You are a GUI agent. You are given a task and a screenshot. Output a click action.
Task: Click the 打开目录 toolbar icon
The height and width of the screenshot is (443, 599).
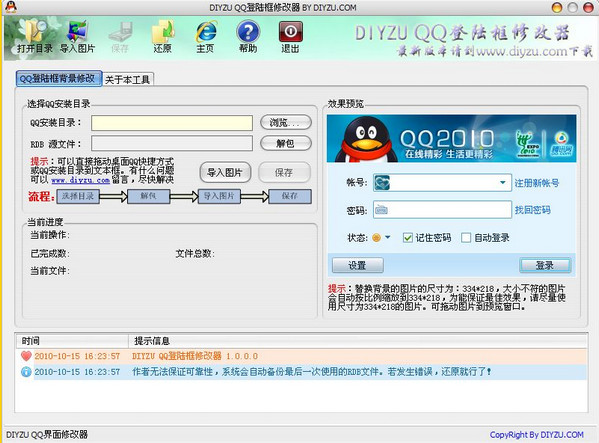(x=35, y=36)
